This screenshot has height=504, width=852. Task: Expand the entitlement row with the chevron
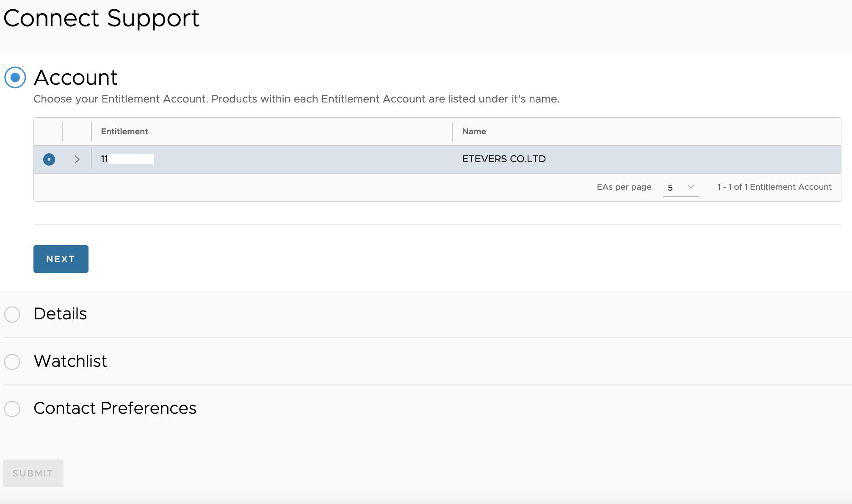[x=77, y=159]
